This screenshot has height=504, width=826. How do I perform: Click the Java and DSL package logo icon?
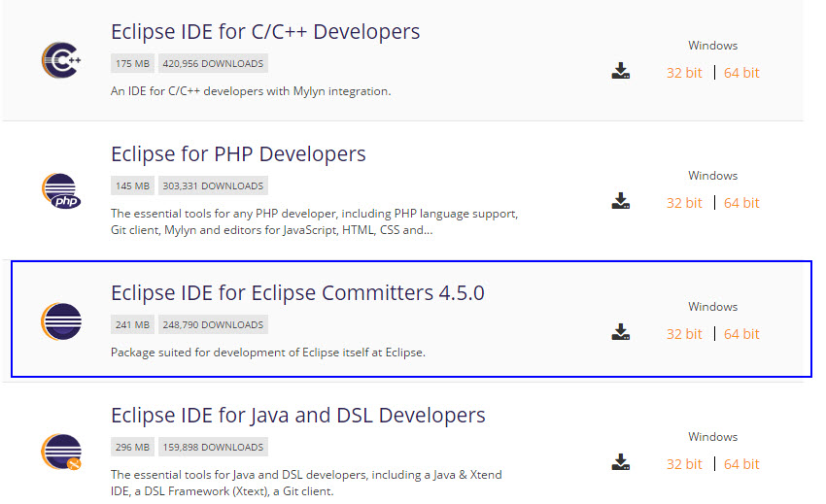coord(61,453)
